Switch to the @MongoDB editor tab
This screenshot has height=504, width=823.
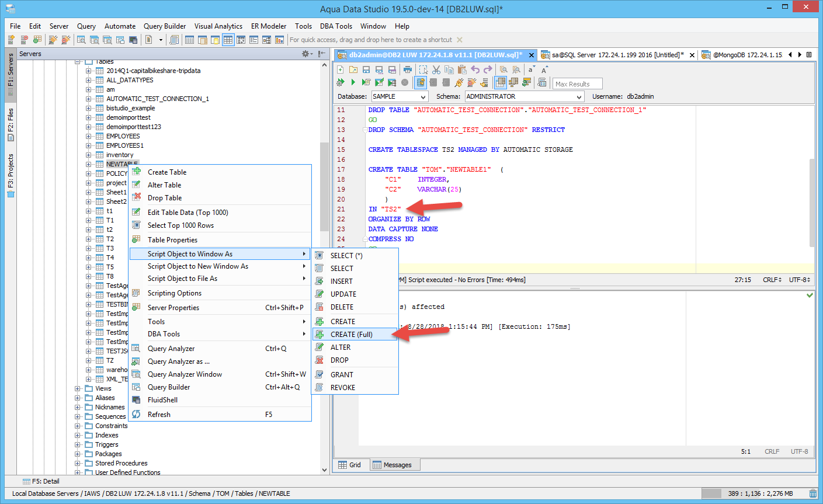tap(742, 55)
